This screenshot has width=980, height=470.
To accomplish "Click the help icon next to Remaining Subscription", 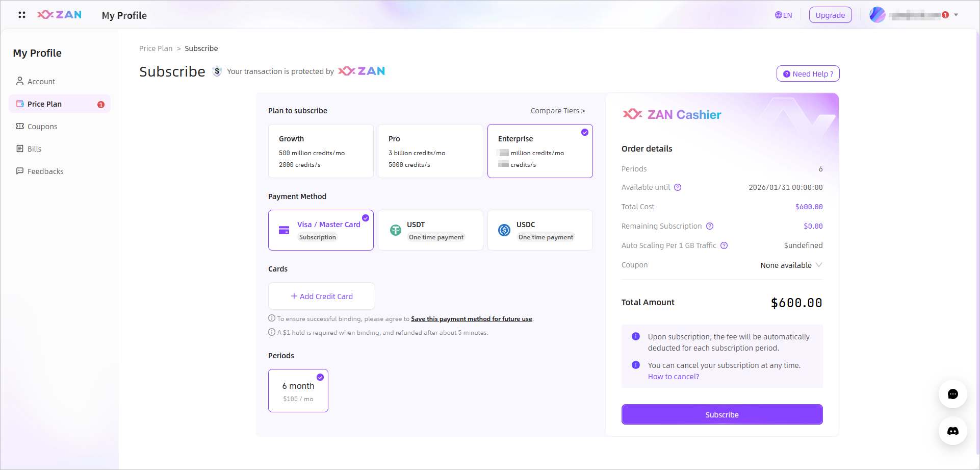I will tap(710, 226).
